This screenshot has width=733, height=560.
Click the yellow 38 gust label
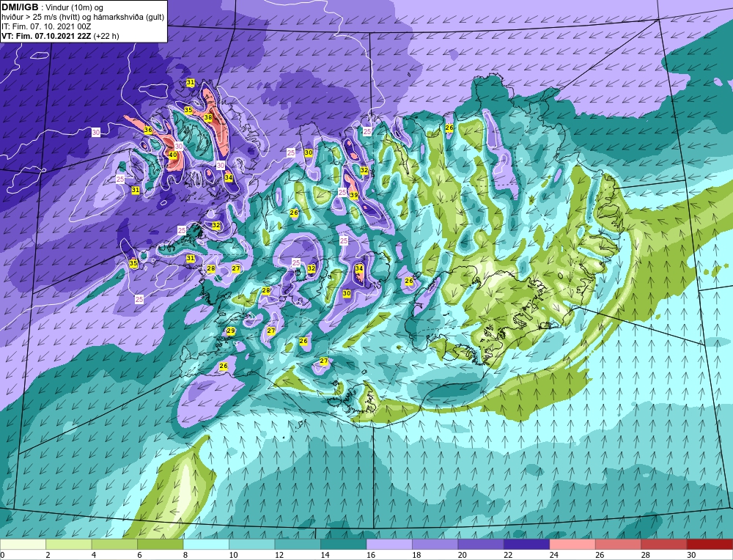point(208,117)
